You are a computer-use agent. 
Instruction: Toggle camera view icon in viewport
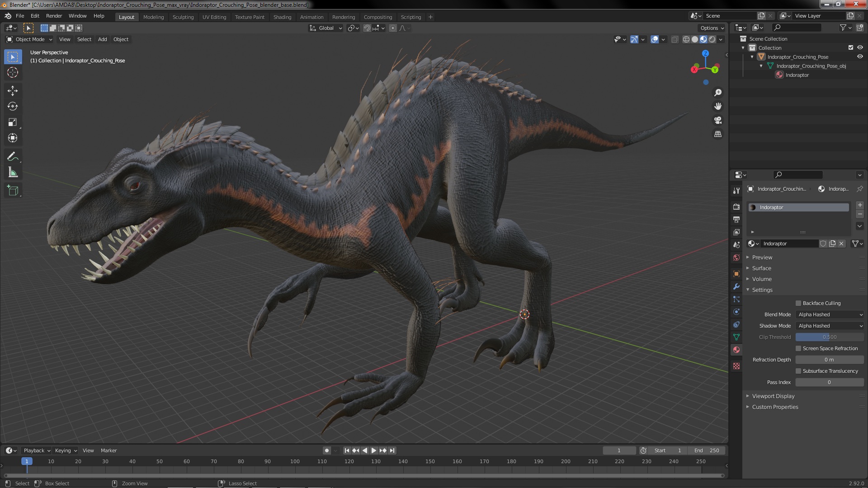[718, 120]
